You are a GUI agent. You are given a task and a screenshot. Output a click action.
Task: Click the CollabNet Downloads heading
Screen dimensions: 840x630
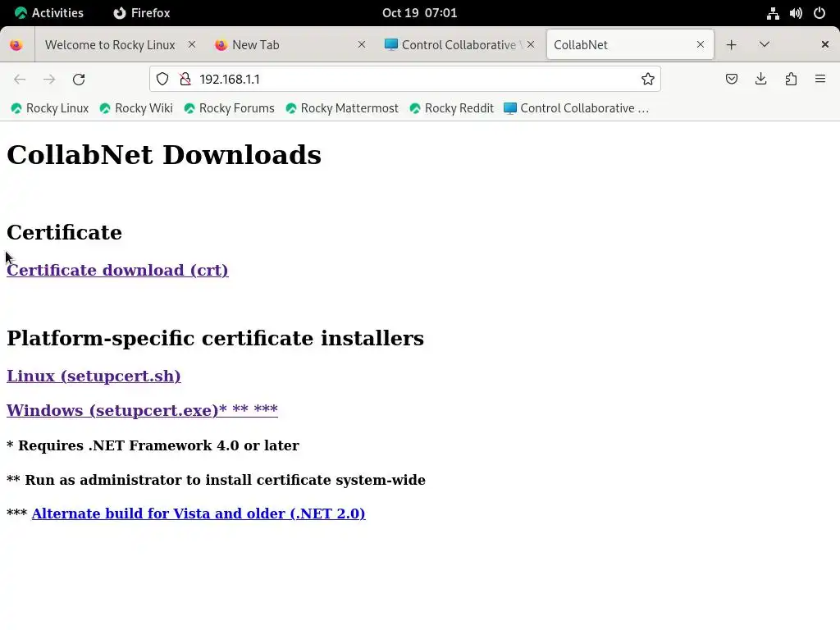[x=164, y=155]
